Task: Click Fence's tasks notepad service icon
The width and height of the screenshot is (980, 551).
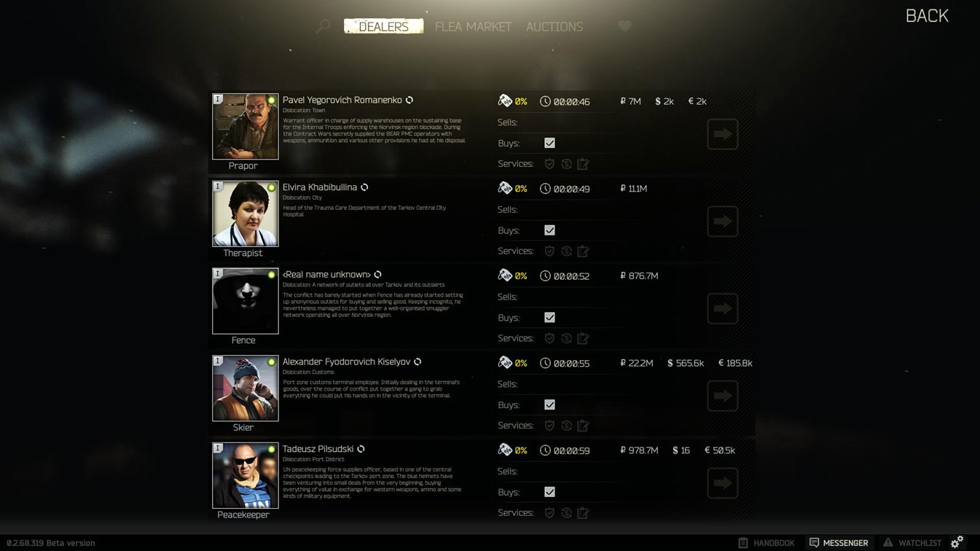Action: click(x=583, y=338)
